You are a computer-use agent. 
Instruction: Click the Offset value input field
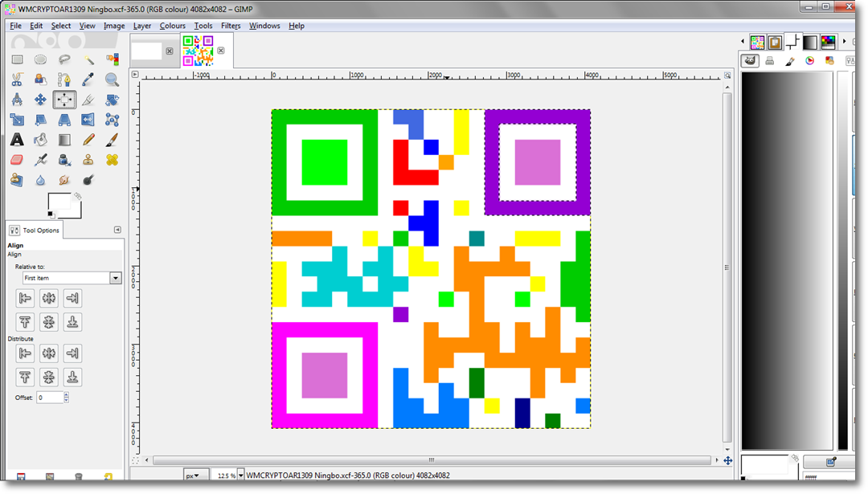click(50, 397)
